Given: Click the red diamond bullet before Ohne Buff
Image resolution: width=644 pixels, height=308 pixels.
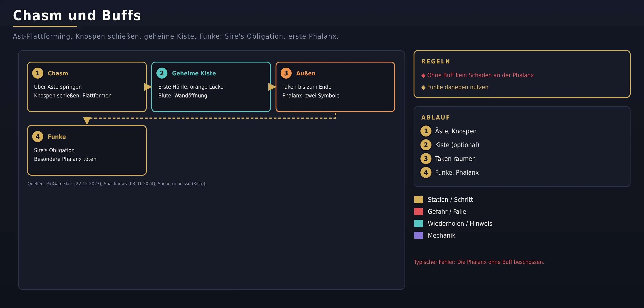Looking at the screenshot, I should pyautogui.click(x=423, y=76).
